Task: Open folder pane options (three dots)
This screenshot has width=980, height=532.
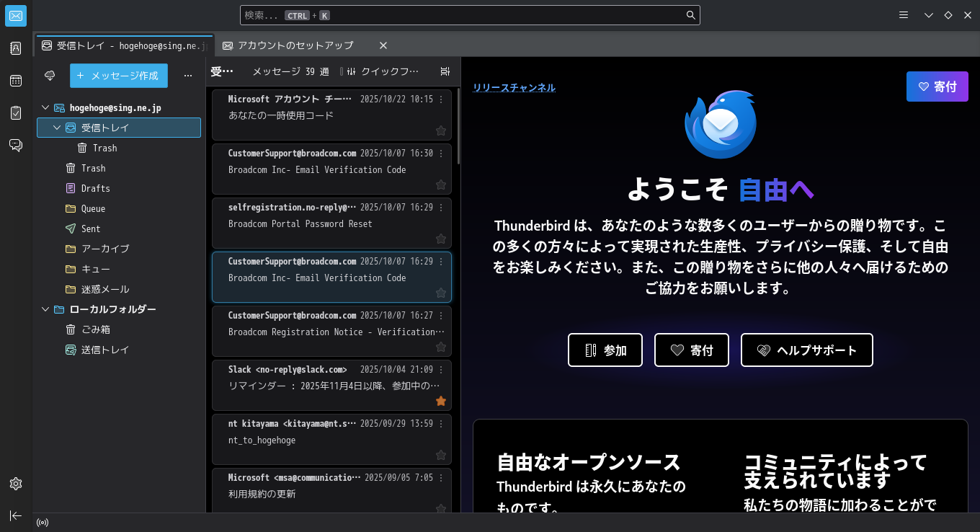Action: [x=188, y=76]
